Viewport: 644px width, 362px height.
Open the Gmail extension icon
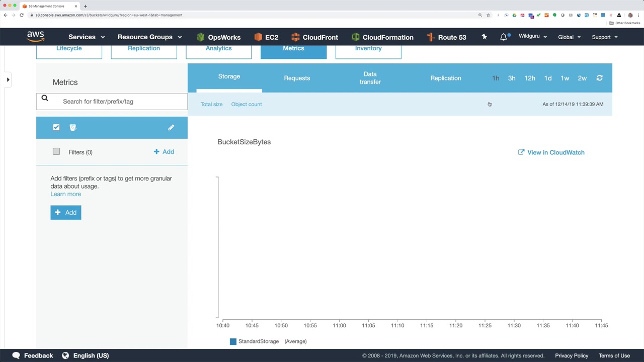tap(522, 15)
